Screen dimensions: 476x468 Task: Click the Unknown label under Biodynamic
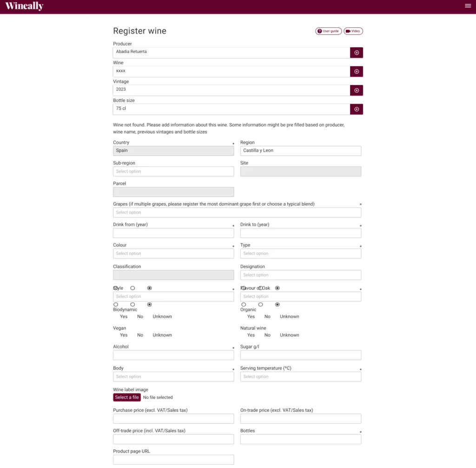tap(162, 316)
